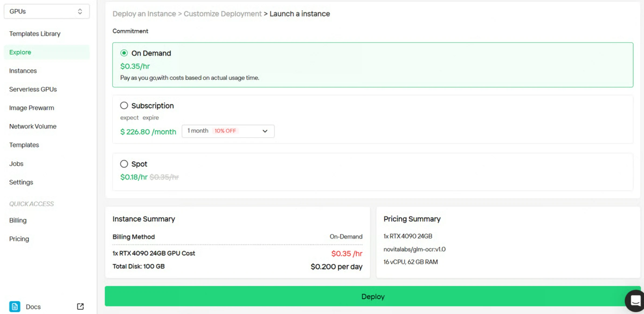Open the 1 month subscription duration dropdown

tap(228, 131)
